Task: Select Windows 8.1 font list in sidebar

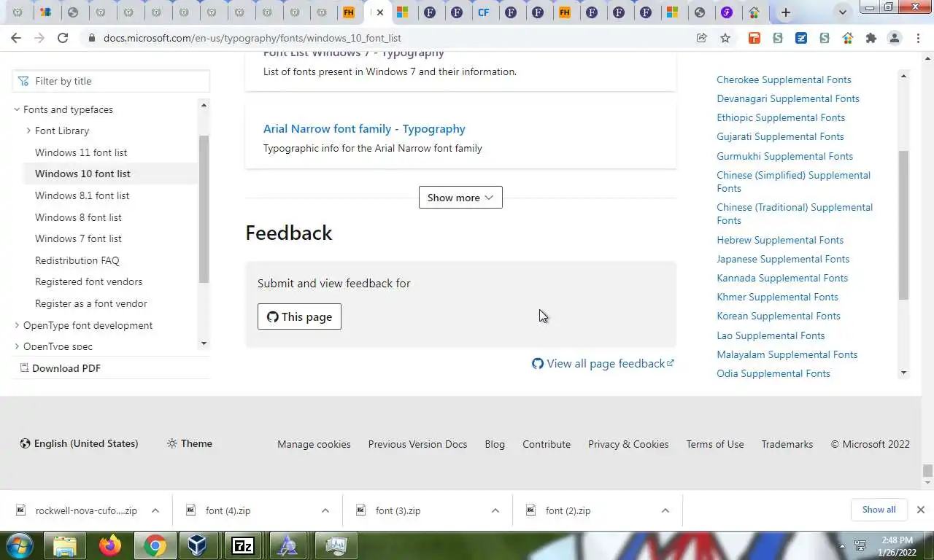Action: click(82, 195)
